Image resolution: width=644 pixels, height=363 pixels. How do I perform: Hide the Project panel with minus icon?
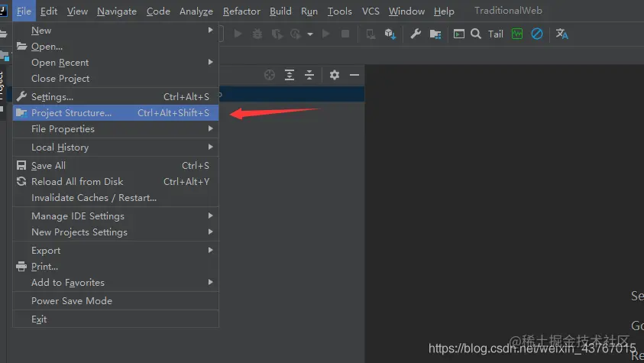[x=354, y=75]
